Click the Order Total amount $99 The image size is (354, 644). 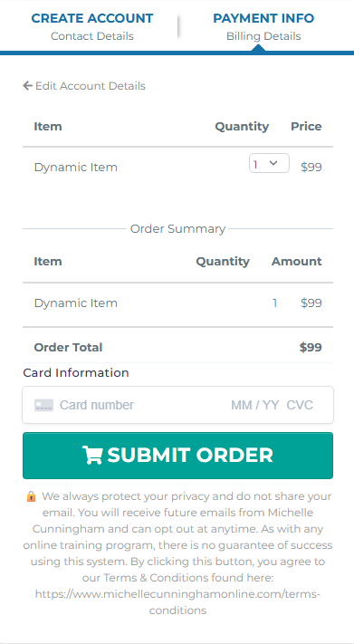pos(311,348)
